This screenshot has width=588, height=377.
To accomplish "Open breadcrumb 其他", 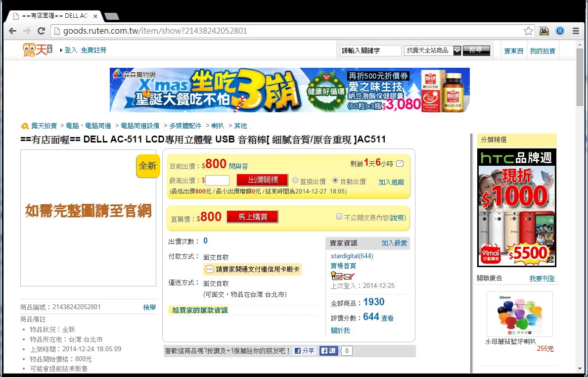I will click(240, 126).
